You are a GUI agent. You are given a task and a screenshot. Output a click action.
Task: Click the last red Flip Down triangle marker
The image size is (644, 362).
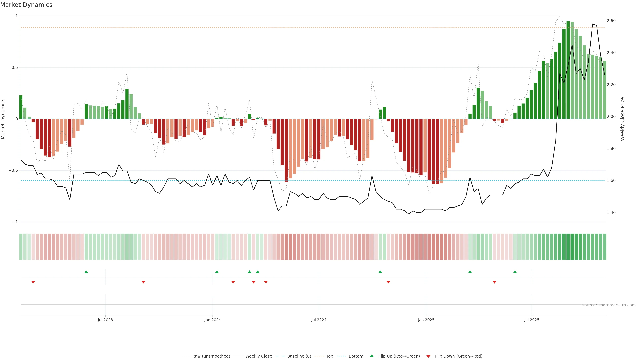point(494,282)
